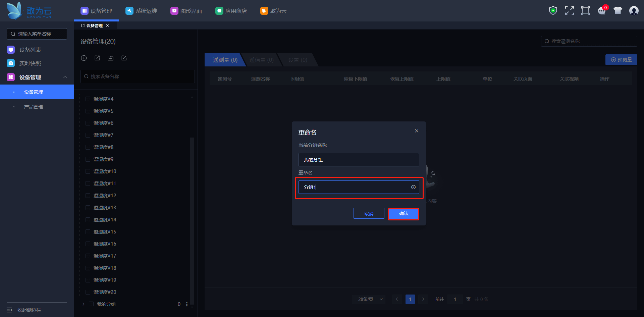
Task: Open the user avatar menu
Action: pyautogui.click(x=634, y=11)
